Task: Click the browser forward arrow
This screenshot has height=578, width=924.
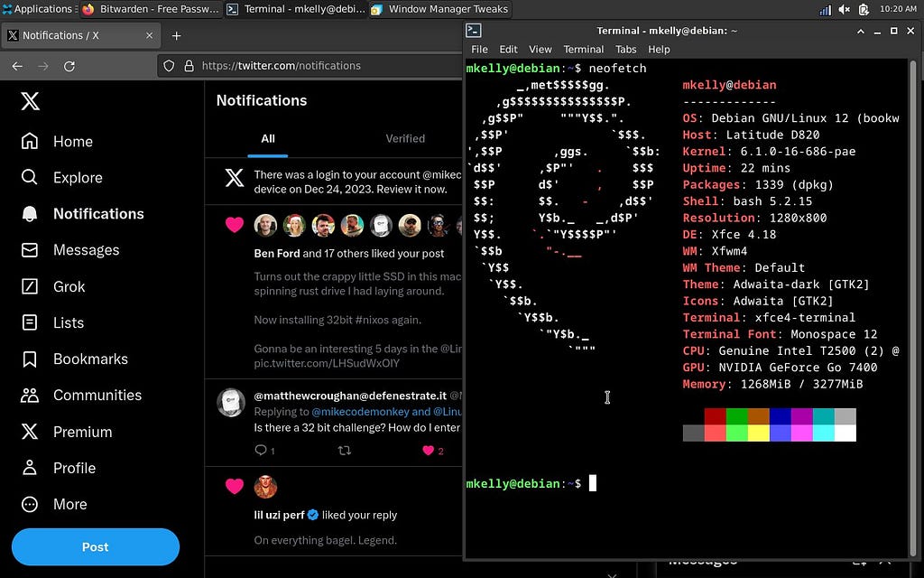Action: point(43,66)
